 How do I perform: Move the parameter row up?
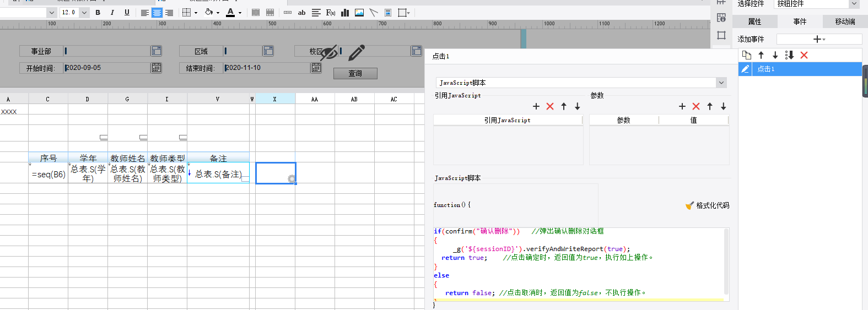710,106
